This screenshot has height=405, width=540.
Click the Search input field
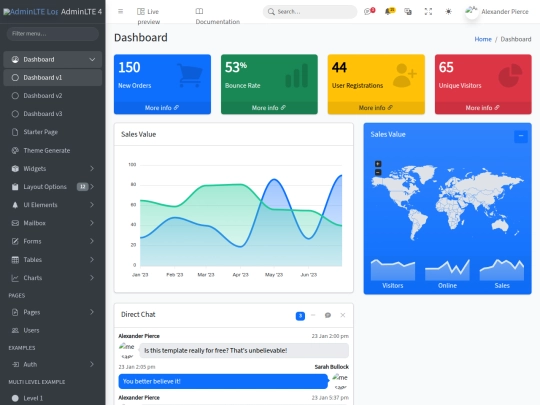click(310, 12)
